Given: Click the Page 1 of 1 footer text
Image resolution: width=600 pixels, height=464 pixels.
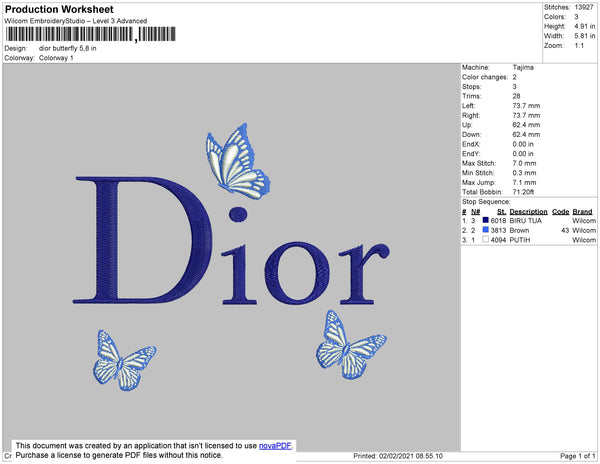Looking at the screenshot, I should pyautogui.click(x=577, y=456).
